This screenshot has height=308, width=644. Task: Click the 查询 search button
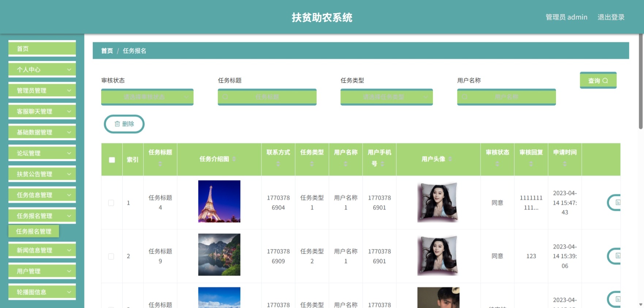click(x=598, y=80)
